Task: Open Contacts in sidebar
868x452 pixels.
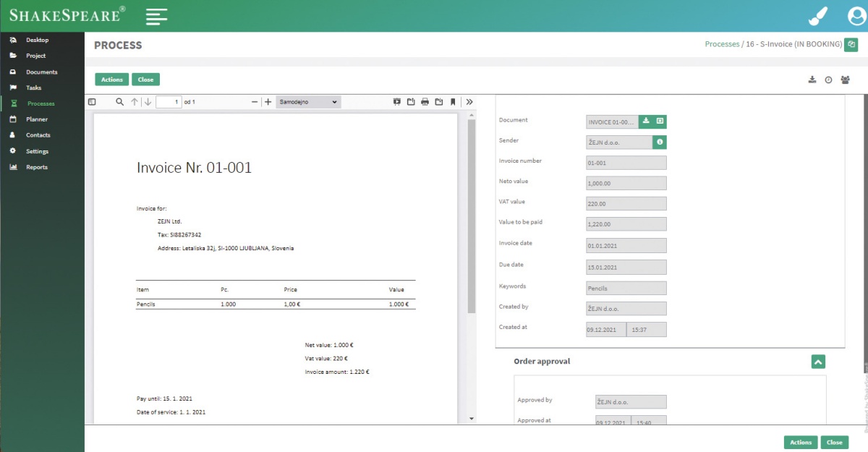Action: pos(38,135)
